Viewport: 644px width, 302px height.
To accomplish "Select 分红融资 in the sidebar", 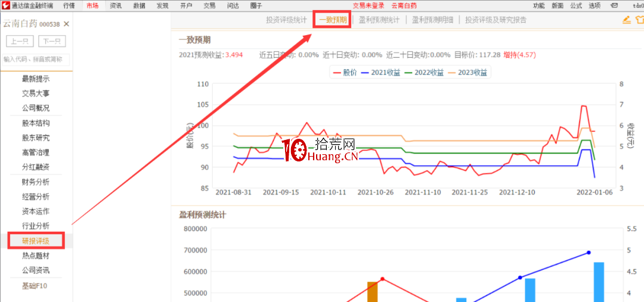I will (x=36, y=167).
